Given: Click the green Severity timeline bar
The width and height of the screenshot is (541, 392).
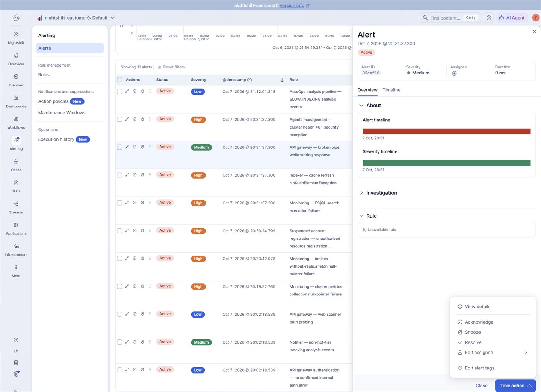Looking at the screenshot, I should [x=447, y=163].
